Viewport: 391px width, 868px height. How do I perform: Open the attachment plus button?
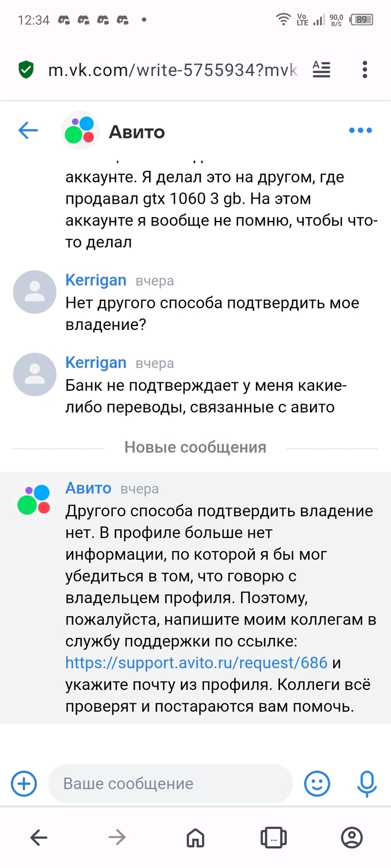(x=24, y=783)
